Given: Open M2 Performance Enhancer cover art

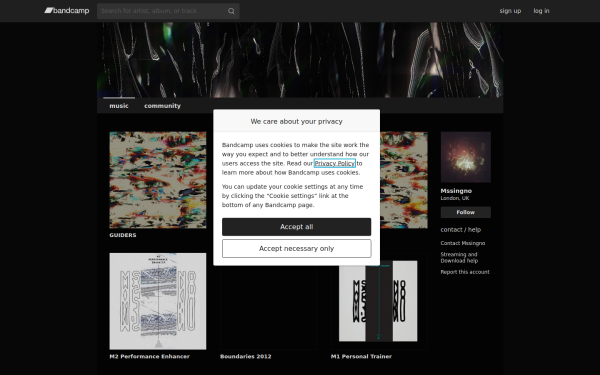Looking at the screenshot, I should (x=158, y=301).
